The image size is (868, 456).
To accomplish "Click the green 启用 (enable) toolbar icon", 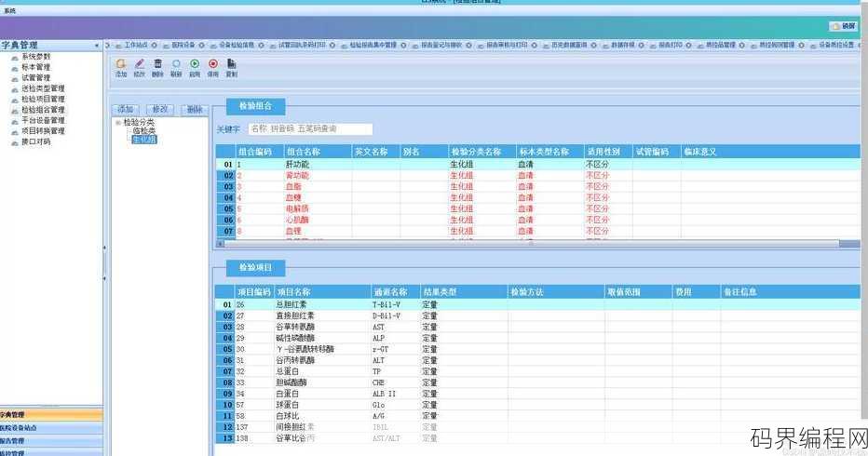I will pyautogui.click(x=195, y=64).
